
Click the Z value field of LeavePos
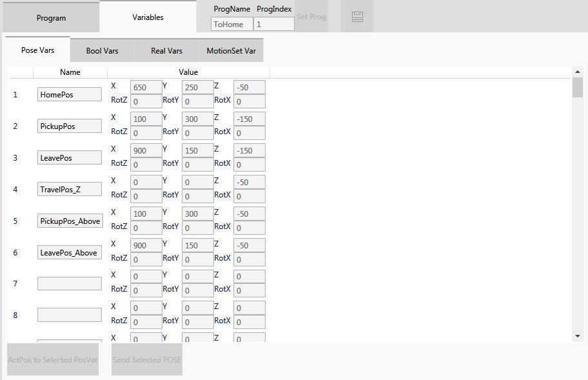coord(250,150)
